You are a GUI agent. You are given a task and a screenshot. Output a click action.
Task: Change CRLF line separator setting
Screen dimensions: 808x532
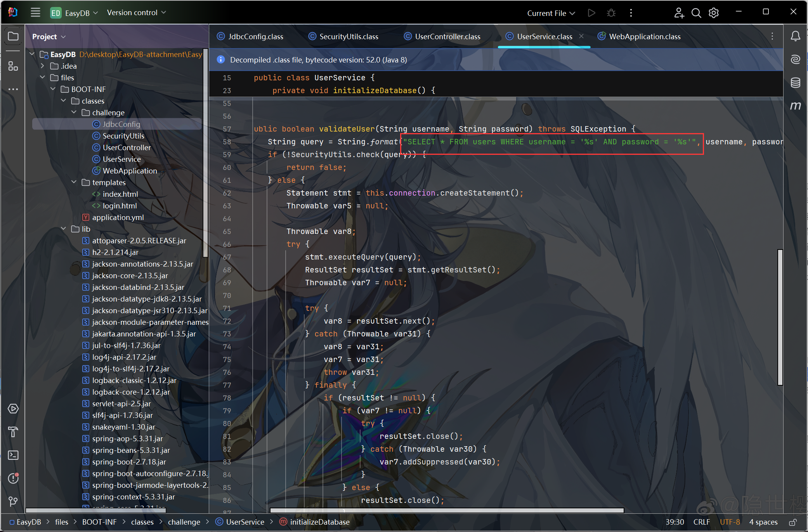tap(702, 522)
